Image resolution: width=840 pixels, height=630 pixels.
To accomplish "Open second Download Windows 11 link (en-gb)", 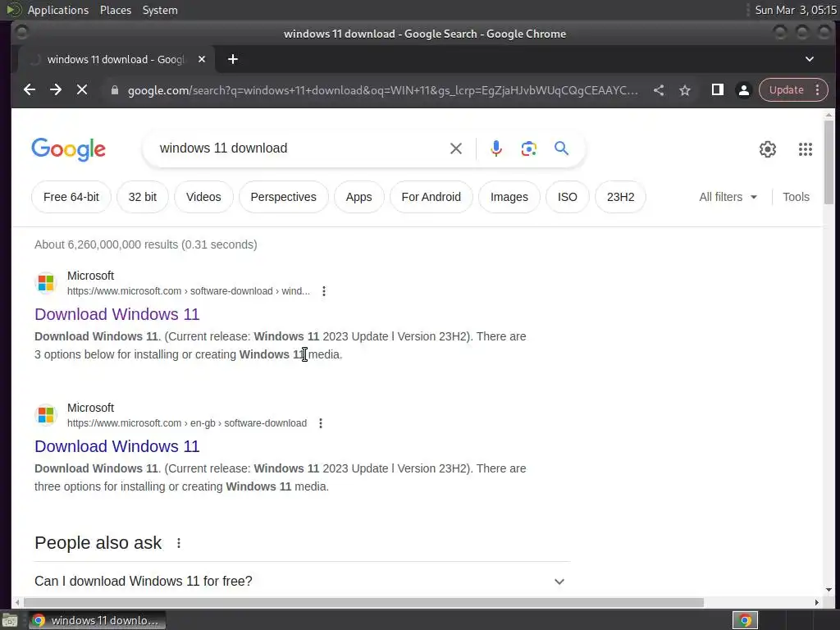I will pos(116,446).
